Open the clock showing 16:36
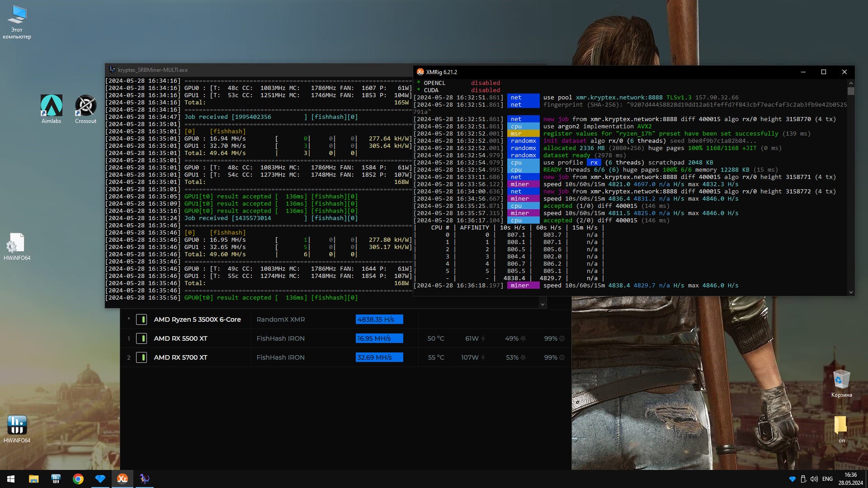The width and height of the screenshot is (868, 488). point(850,479)
